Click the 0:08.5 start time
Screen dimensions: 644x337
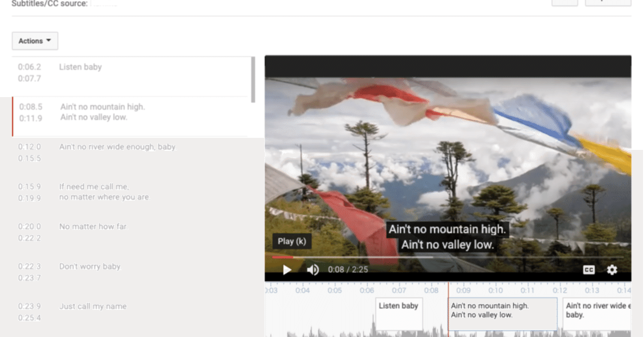(31, 107)
